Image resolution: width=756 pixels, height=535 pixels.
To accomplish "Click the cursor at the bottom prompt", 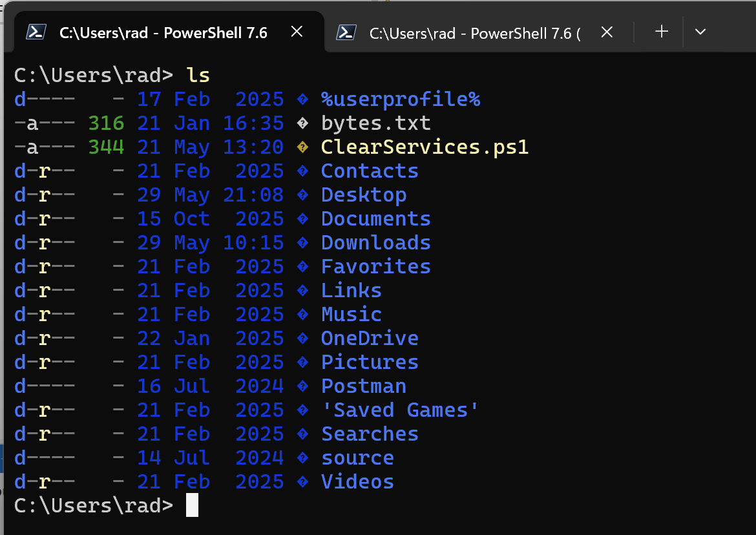I will click(x=192, y=505).
